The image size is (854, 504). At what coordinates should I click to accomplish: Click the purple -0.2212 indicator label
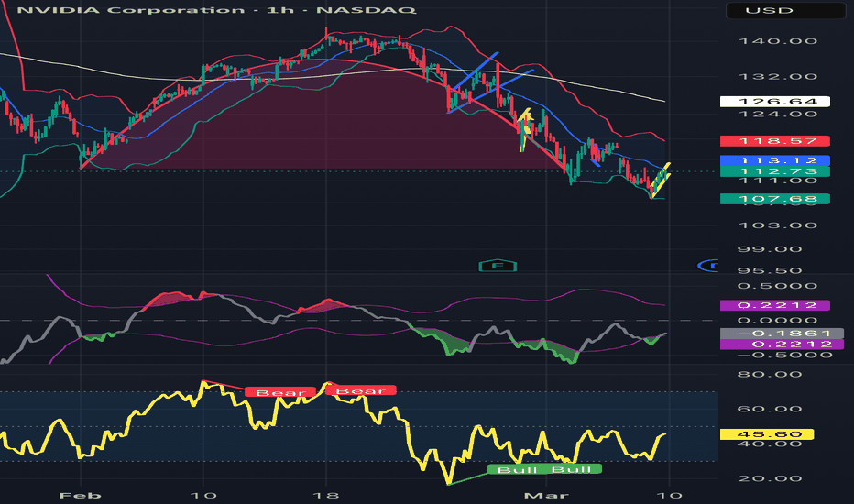pos(782,345)
